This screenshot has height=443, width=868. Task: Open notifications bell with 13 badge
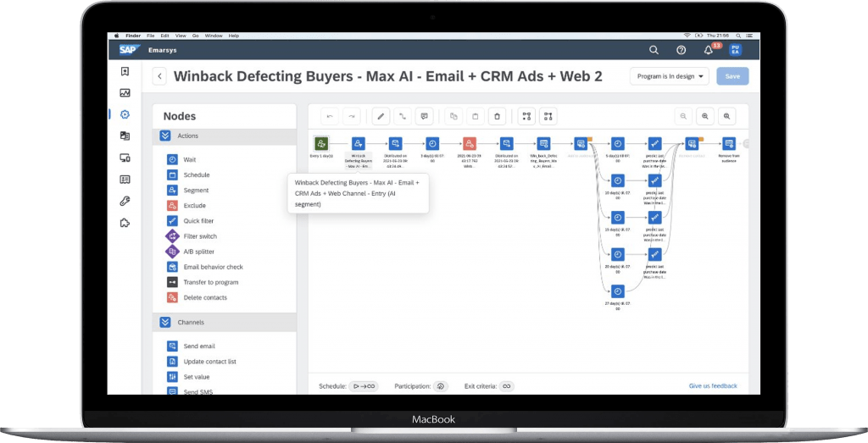[x=709, y=50]
